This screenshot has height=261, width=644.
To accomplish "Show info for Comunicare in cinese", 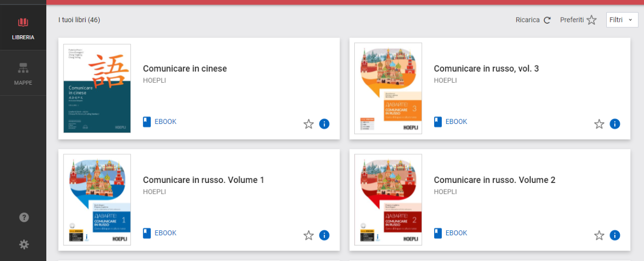I will pyautogui.click(x=325, y=123).
